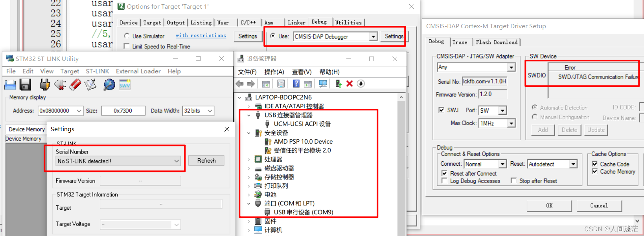Click the with restrictions link
The width and height of the screenshot is (644, 236).
(201, 35)
